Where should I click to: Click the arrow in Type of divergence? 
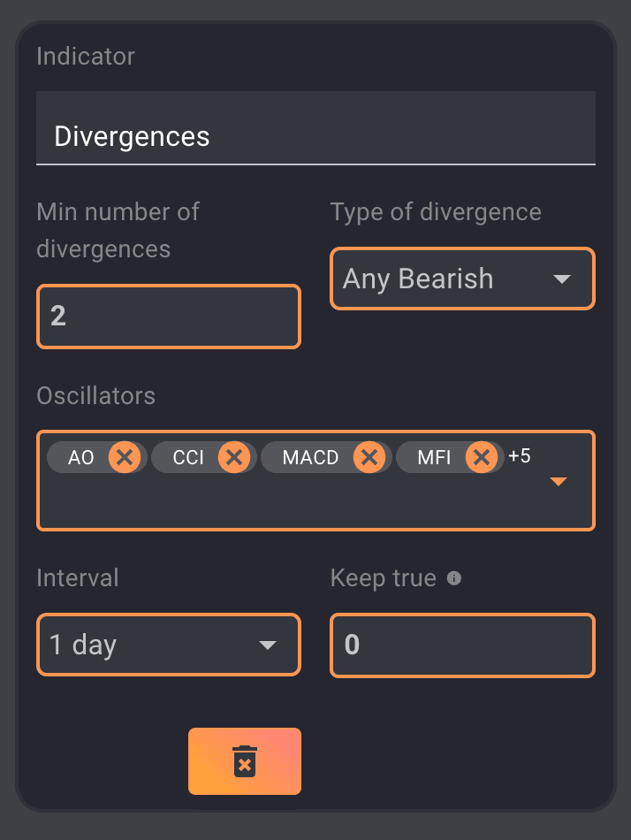click(561, 279)
